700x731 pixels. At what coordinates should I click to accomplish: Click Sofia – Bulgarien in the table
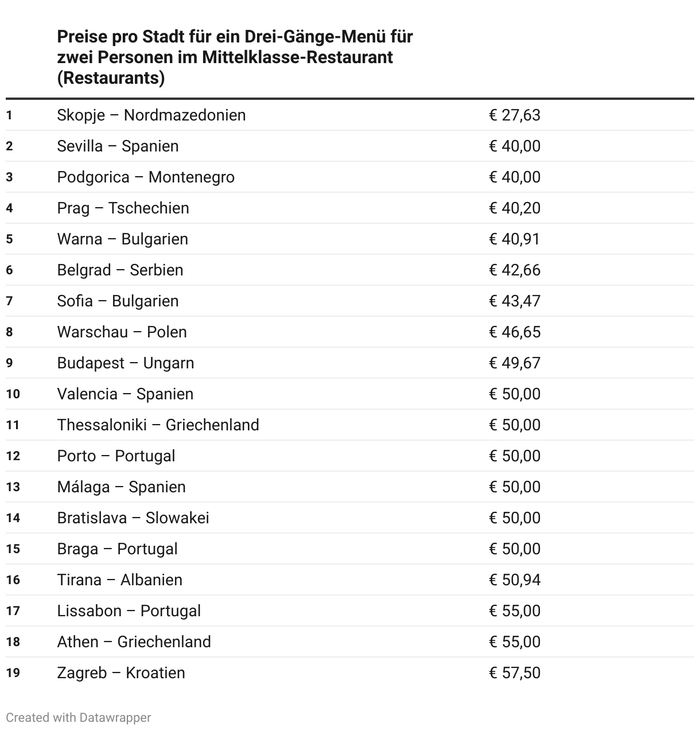(x=118, y=301)
